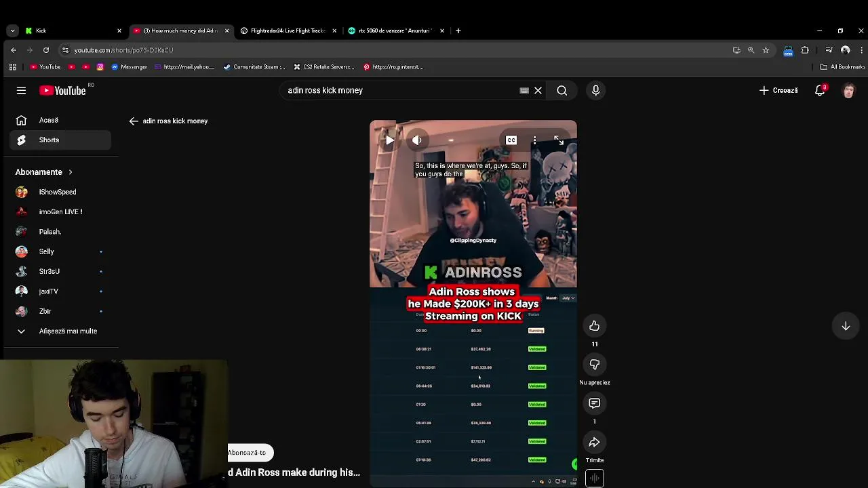Open the Instagram bookmark icon

point(100,67)
